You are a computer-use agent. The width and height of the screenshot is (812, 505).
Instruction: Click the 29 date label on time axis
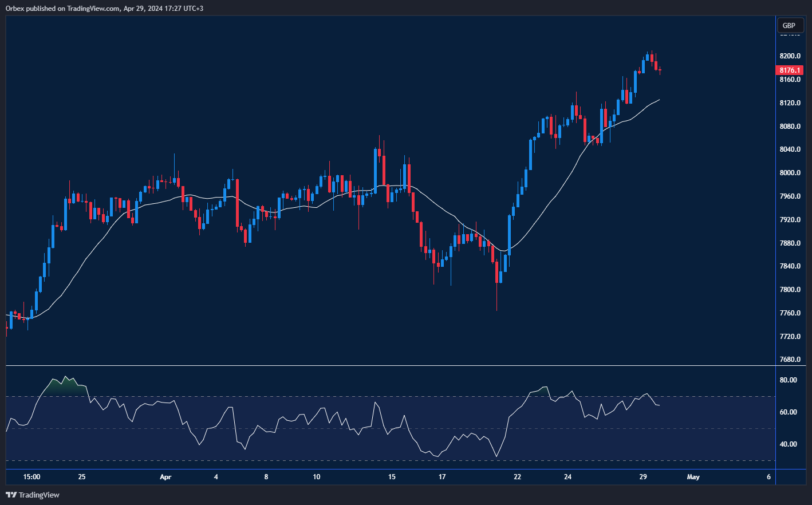point(643,477)
